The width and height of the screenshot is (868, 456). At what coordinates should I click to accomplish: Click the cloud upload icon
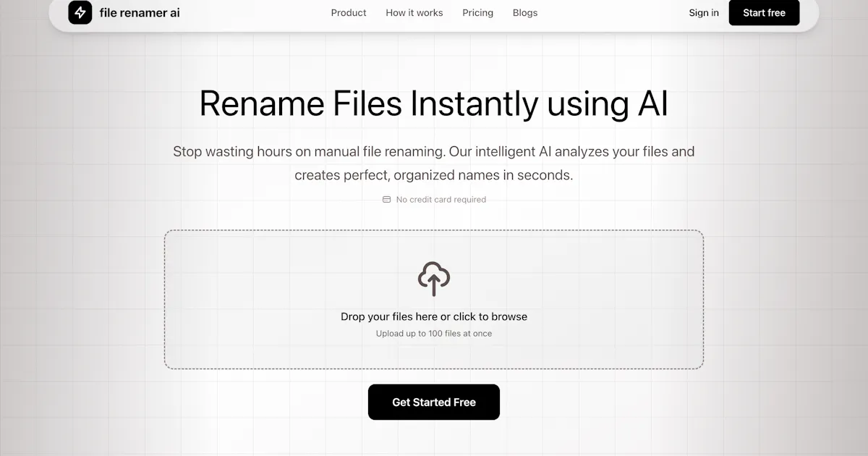point(434,279)
